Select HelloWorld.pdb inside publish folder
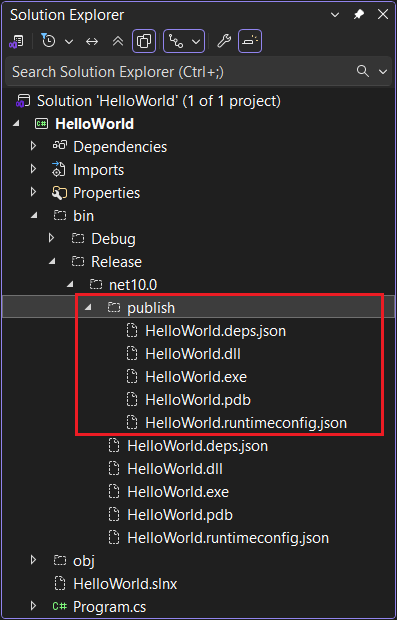The width and height of the screenshot is (397, 620). (x=198, y=400)
